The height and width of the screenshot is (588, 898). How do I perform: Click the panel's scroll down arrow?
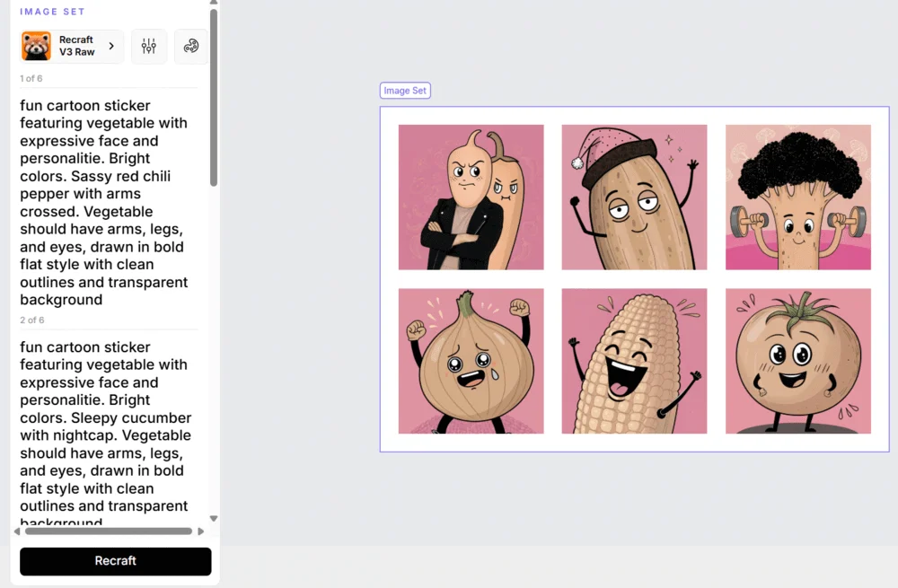(x=214, y=518)
